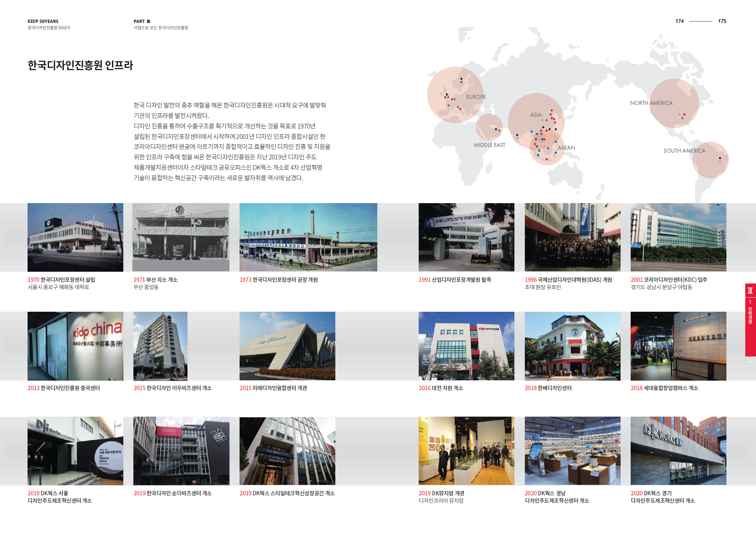Select the 1996 IDAS group photo

coord(573,237)
